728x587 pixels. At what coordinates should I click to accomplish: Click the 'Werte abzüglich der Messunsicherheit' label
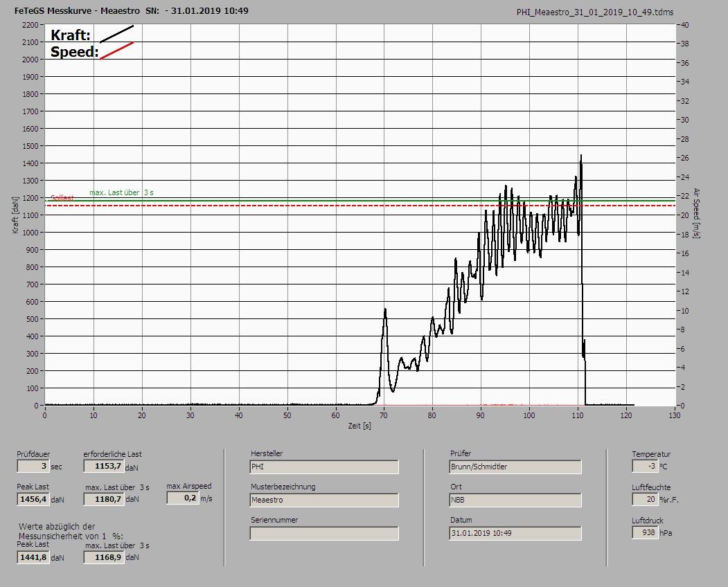[71, 531]
